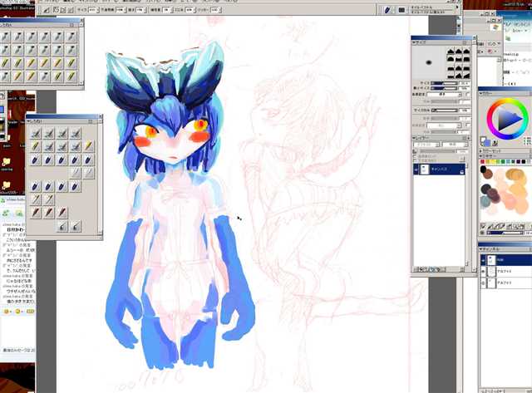Image resolution: width=532 pixels, height=393 pixels.
Task: Toggle the eye icon of the canvas layer
Action: [x=417, y=169]
